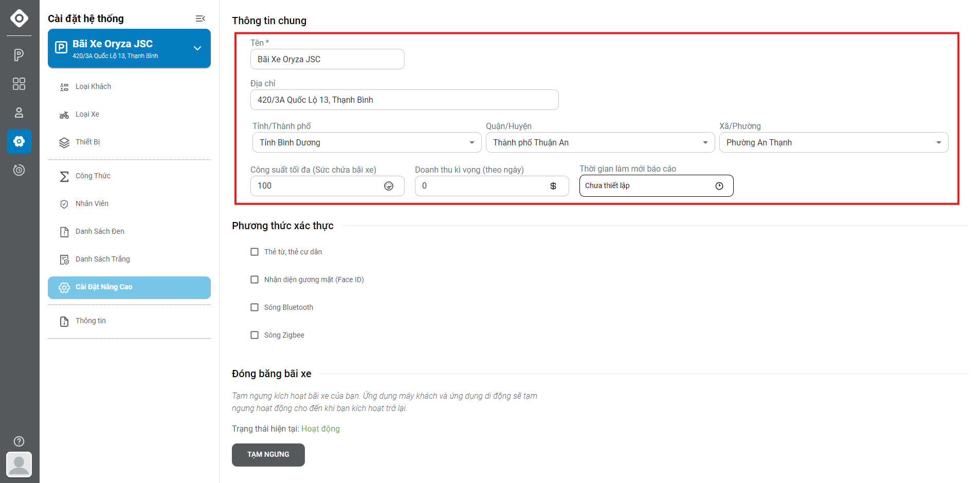
Task: Click the Phương thức xác thực heading
Action: tap(283, 226)
